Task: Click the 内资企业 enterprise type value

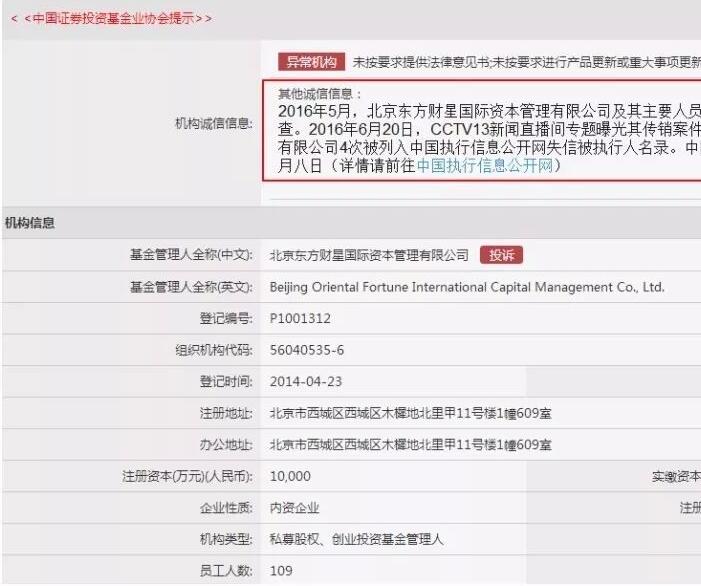Action: tap(295, 508)
